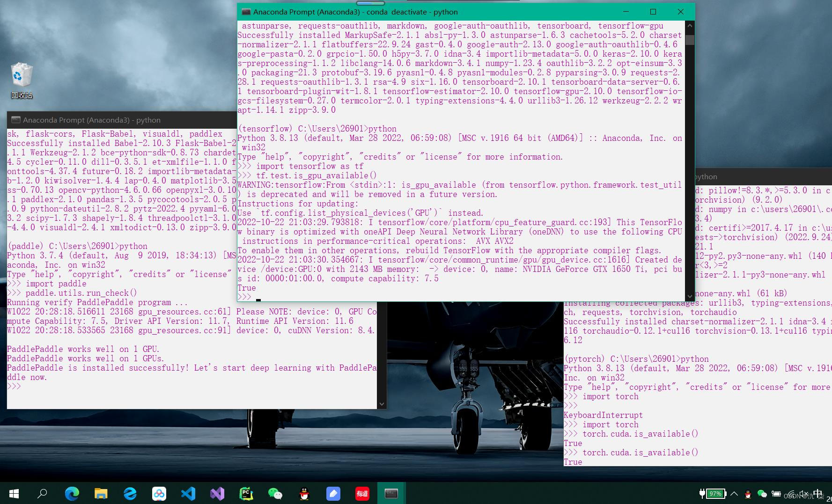Click 'Running verify PaddlePaddle program ...' line
The image size is (832, 504).
coord(97,302)
